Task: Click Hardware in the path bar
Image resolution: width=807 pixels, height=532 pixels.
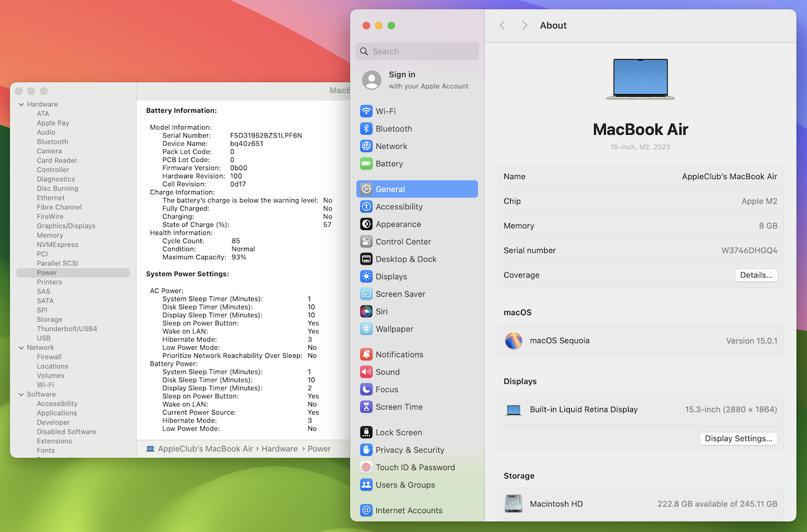Action: click(279, 449)
